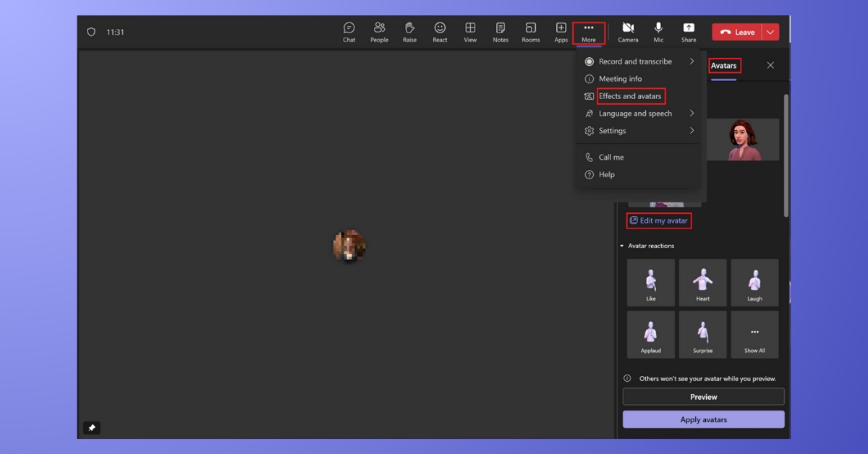Expand Leave button dropdown arrow

click(x=770, y=32)
